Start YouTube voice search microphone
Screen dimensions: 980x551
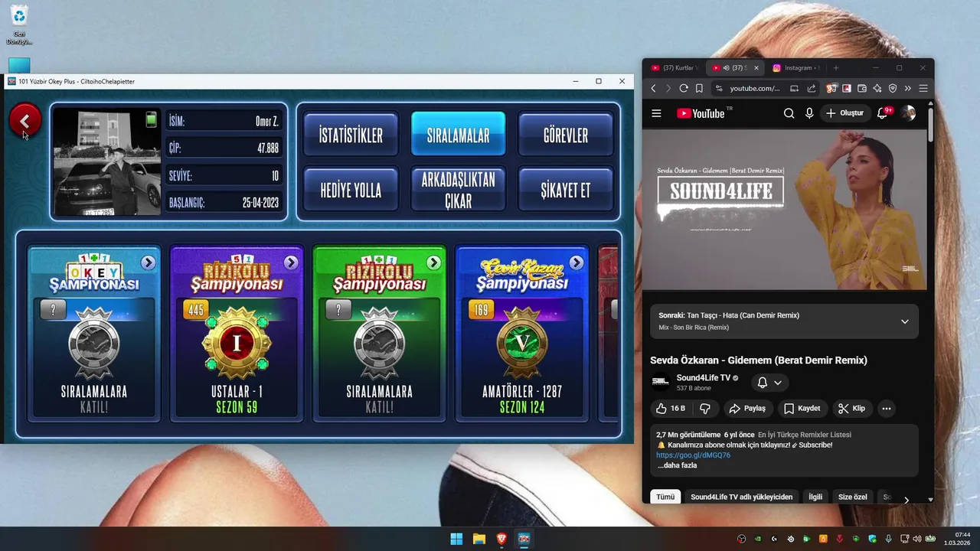click(x=809, y=113)
